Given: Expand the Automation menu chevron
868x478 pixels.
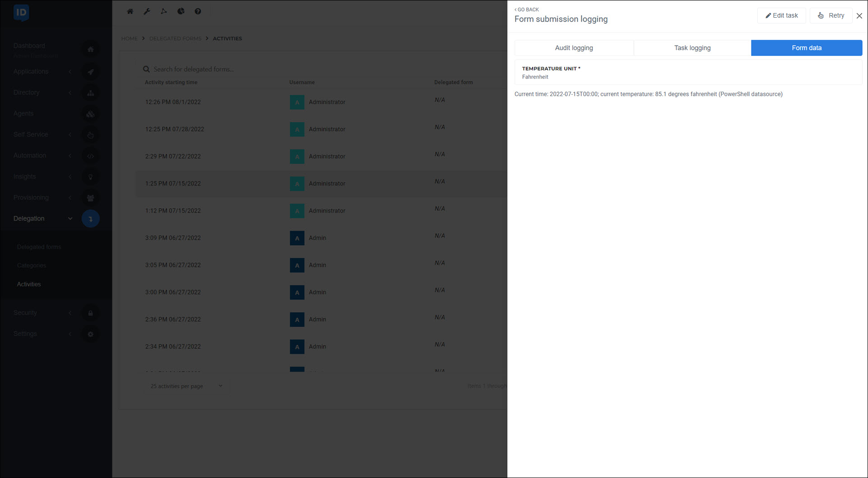Looking at the screenshot, I should coord(70,156).
